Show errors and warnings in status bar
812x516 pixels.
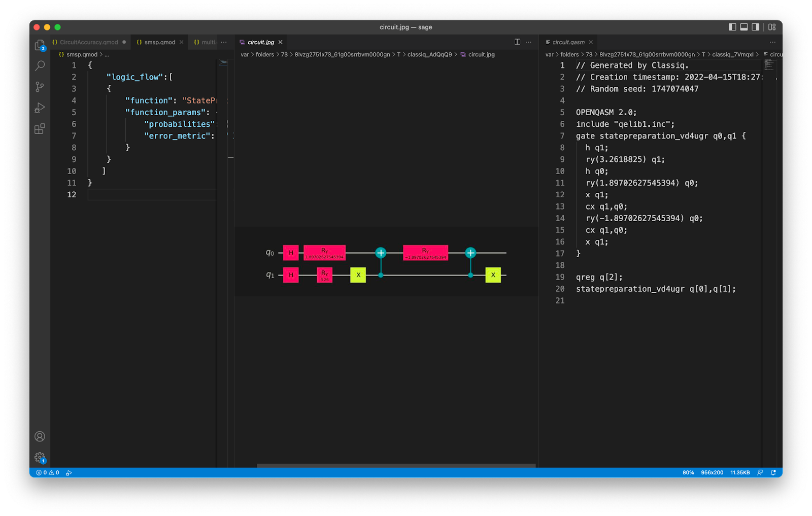(x=48, y=472)
